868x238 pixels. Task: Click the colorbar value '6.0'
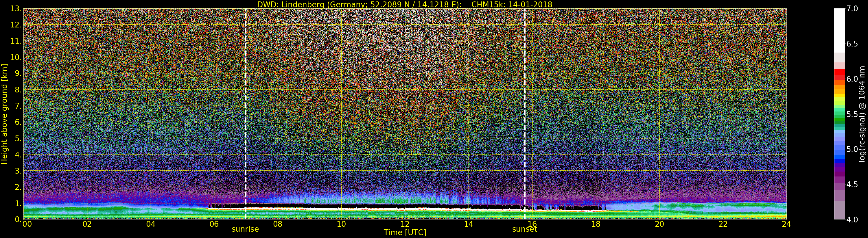coord(852,79)
